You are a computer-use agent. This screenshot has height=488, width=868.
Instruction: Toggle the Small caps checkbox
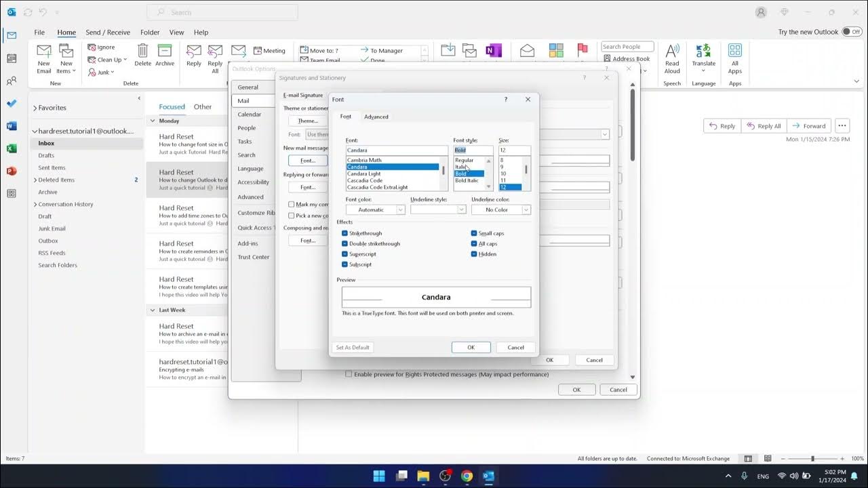[474, 233]
